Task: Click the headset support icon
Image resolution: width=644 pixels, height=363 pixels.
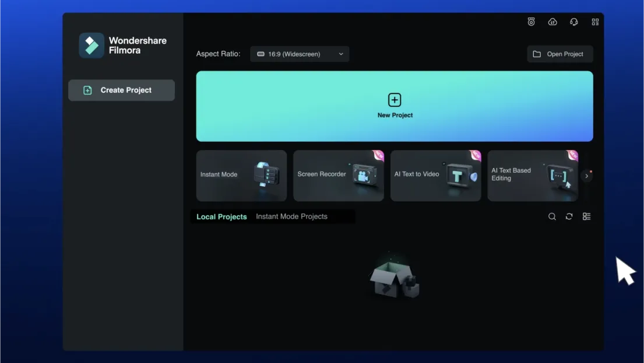Action: click(x=573, y=22)
